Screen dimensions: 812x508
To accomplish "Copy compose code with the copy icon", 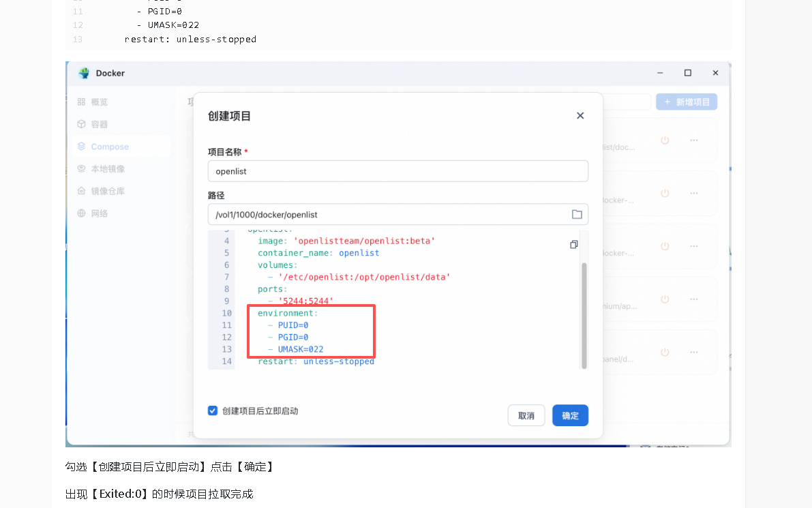I will [x=574, y=244].
